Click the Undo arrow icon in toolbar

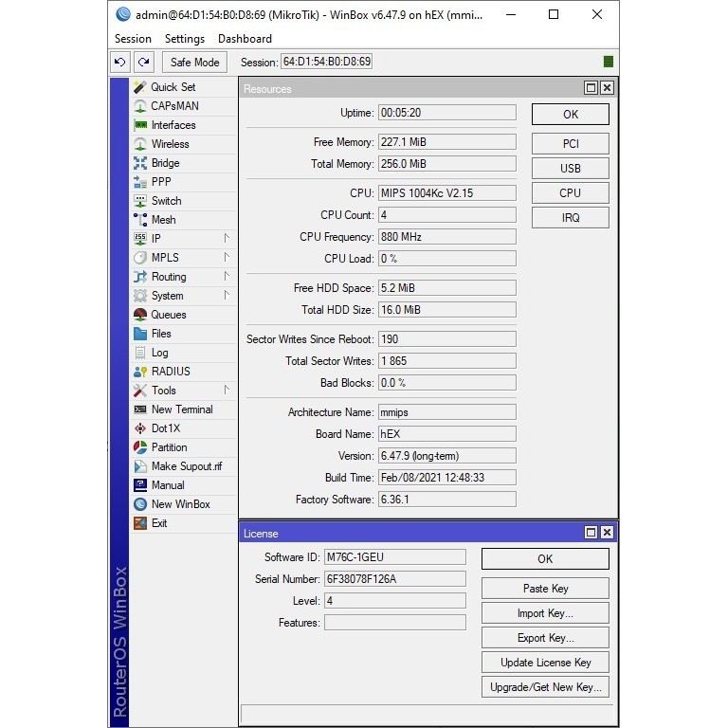point(119,63)
